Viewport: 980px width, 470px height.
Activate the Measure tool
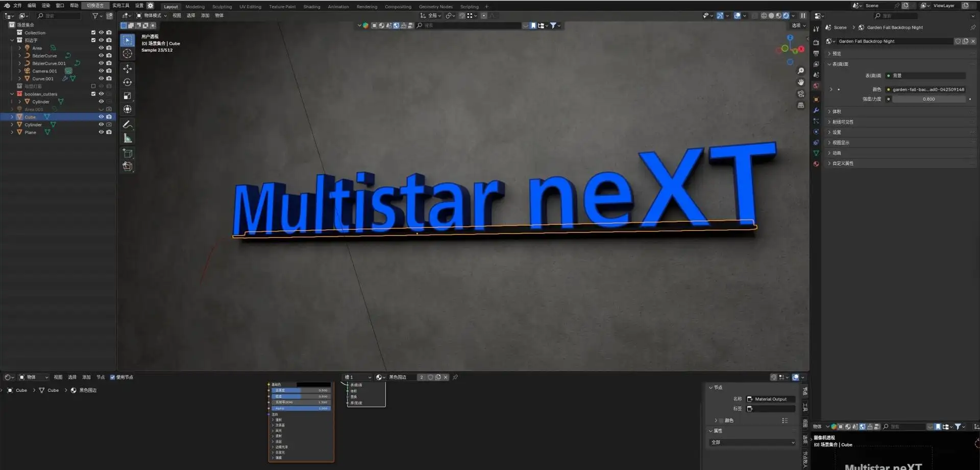(x=128, y=138)
